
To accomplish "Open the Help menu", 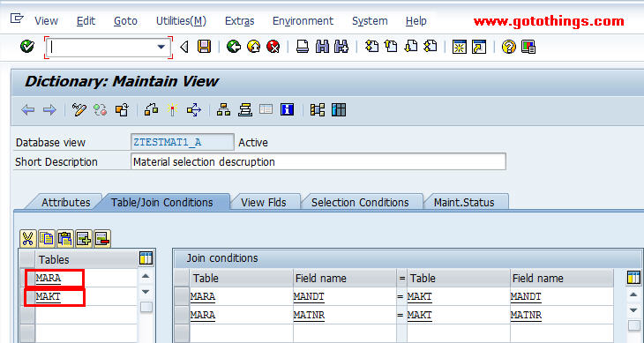I will [x=416, y=21].
